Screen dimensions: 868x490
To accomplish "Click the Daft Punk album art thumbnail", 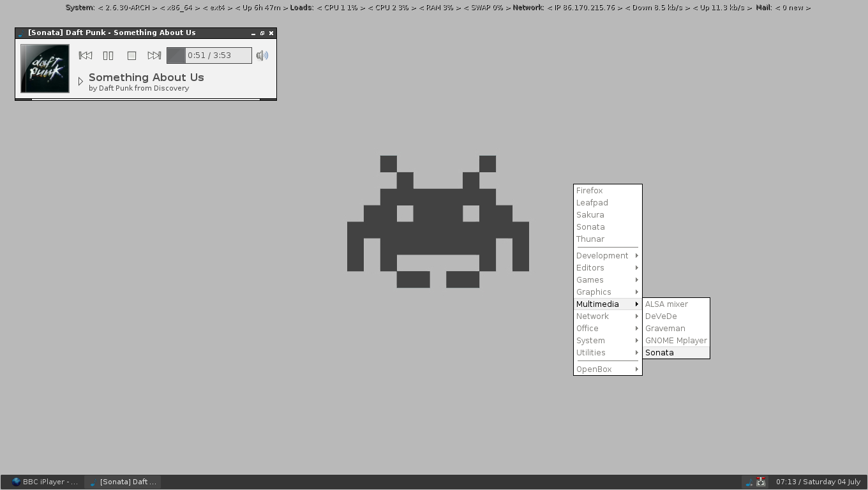I will (x=45, y=68).
